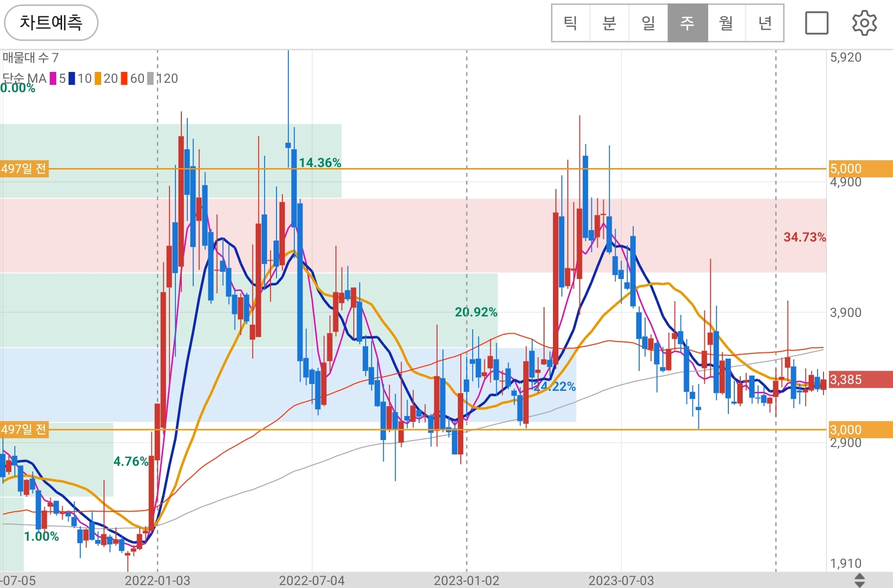Click the orange MA 20 color swatch

coord(98,78)
